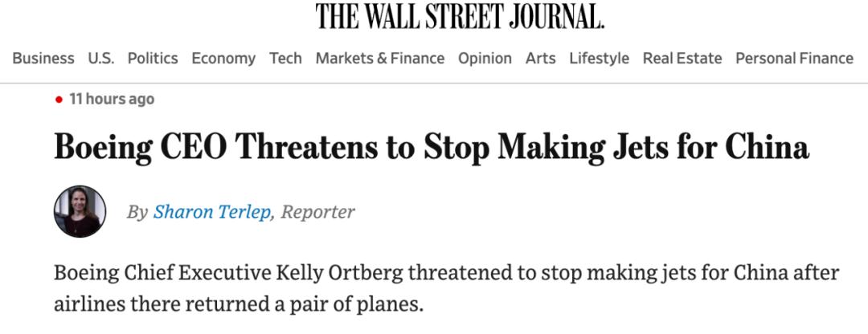Select the Economy menu item
The width and height of the screenshot is (868, 334).
pyautogui.click(x=223, y=58)
